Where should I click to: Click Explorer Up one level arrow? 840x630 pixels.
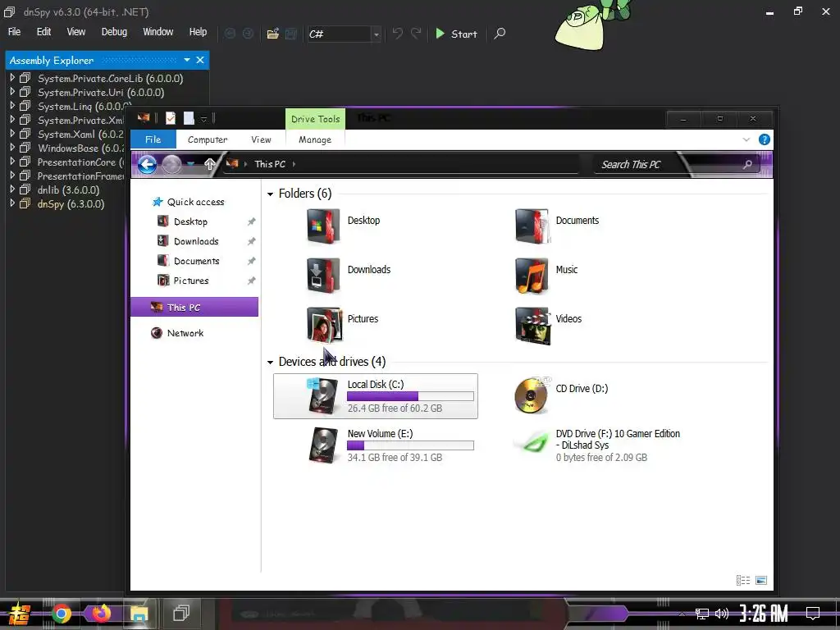point(210,164)
